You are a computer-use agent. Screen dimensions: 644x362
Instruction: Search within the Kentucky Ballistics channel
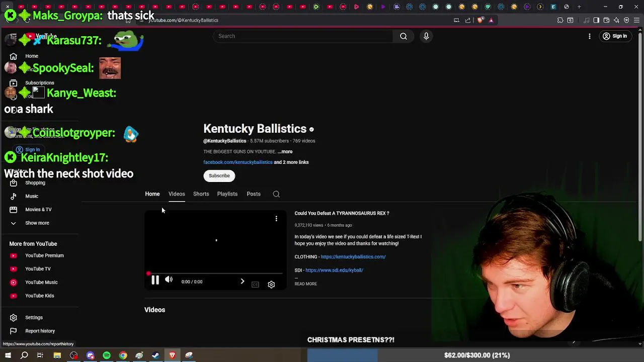click(x=276, y=194)
